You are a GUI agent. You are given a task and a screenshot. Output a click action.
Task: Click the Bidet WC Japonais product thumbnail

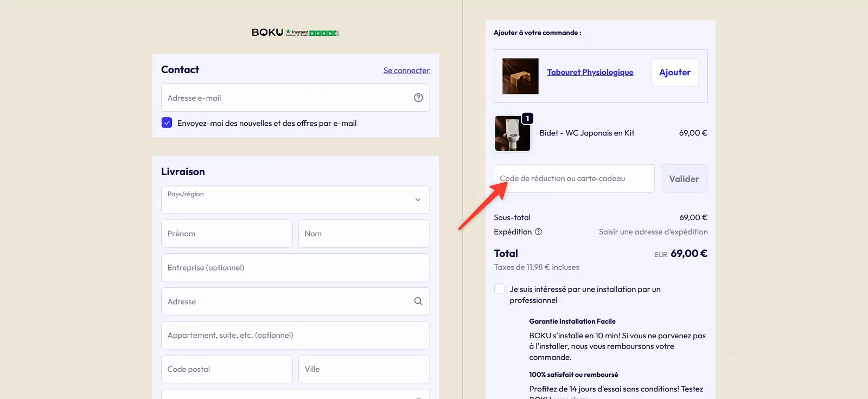point(513,133)
